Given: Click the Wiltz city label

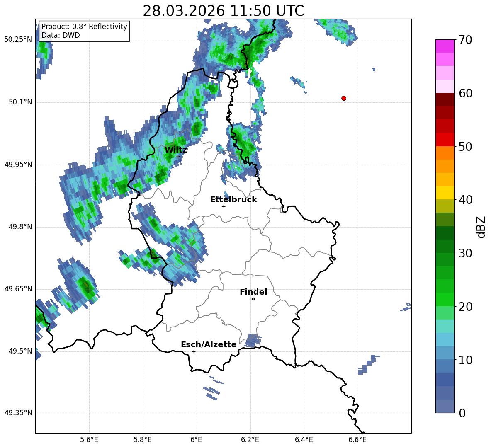Looking at the screenshot, I should 176,150.
